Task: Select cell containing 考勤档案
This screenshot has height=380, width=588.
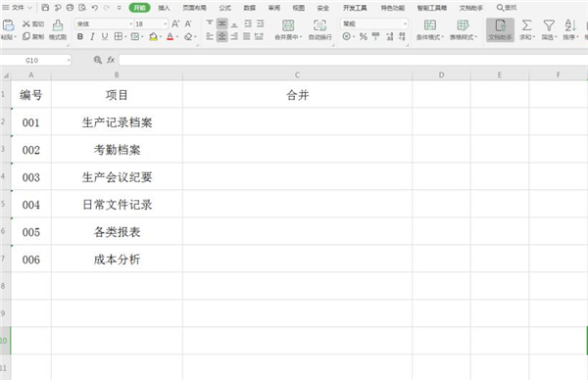Action: point(117,150)
